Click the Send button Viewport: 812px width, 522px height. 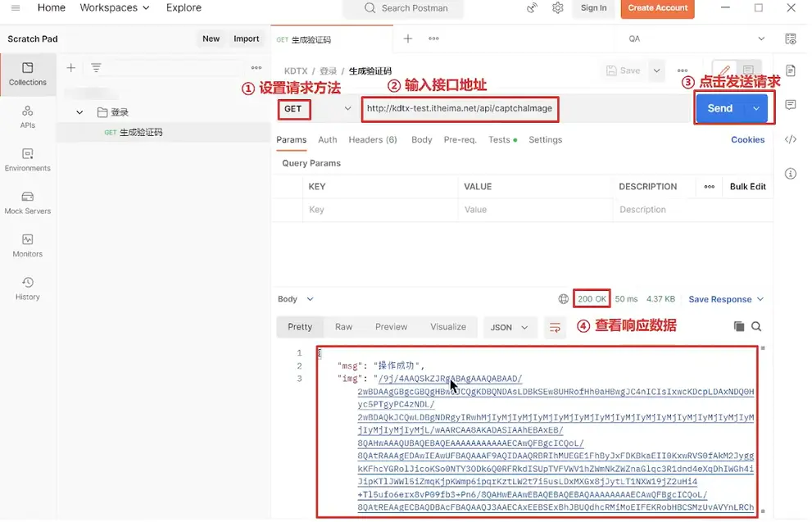pyautogui.click(x=720, y=108)
